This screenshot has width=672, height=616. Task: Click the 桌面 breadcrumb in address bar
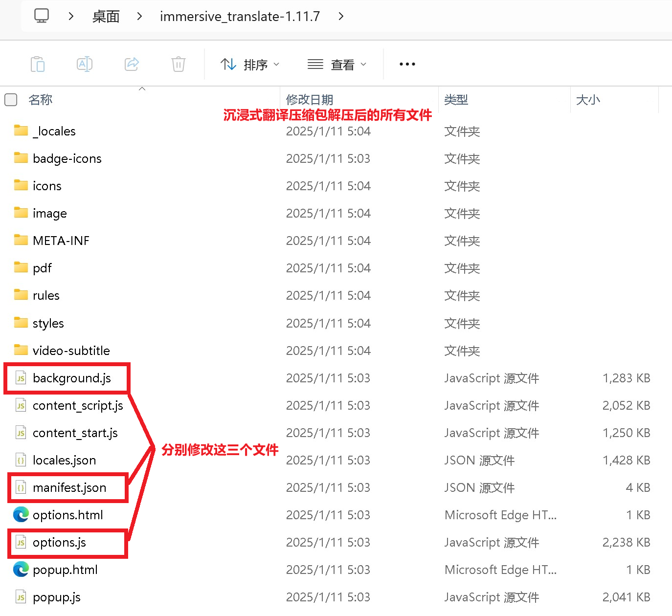[106, 17]
